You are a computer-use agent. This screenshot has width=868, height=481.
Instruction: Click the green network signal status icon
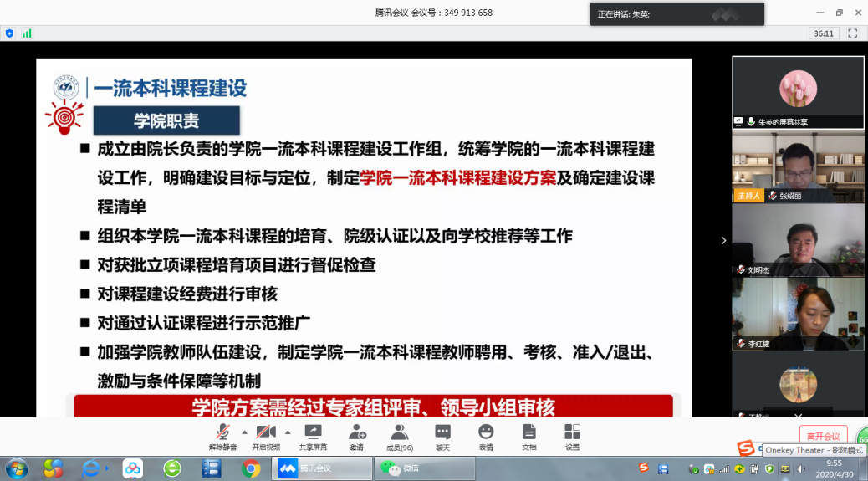pyautogui.click(x=27, y=33)
